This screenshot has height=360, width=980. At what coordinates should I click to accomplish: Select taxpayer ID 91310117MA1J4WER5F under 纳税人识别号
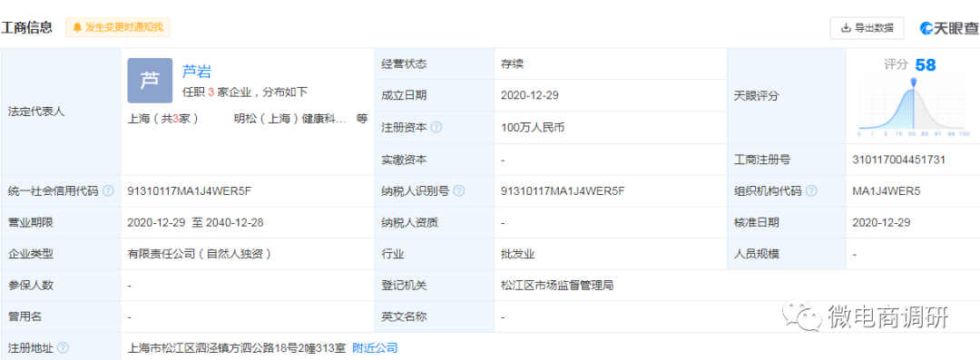563,191
